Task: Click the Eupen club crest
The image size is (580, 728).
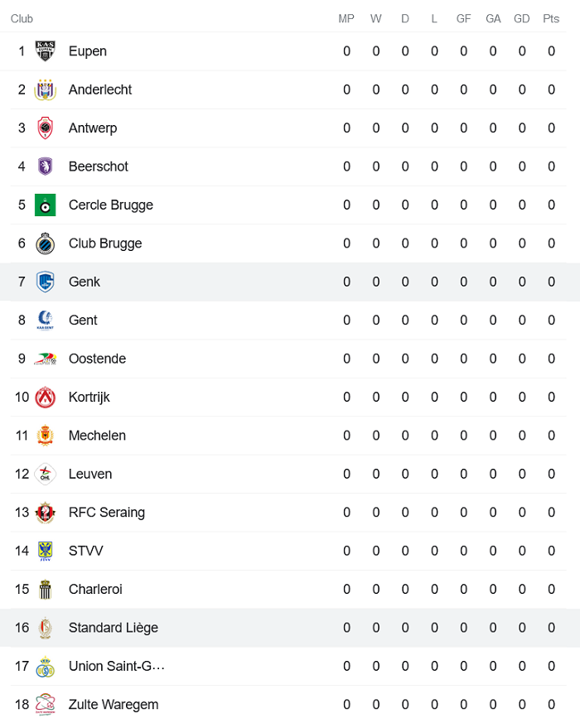Action: [45, 51]
